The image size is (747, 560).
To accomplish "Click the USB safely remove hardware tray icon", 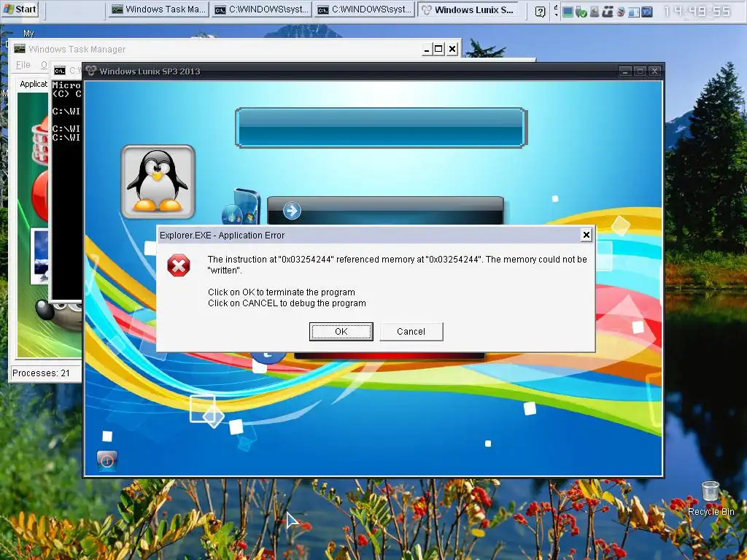I will [x=581, y=12].
